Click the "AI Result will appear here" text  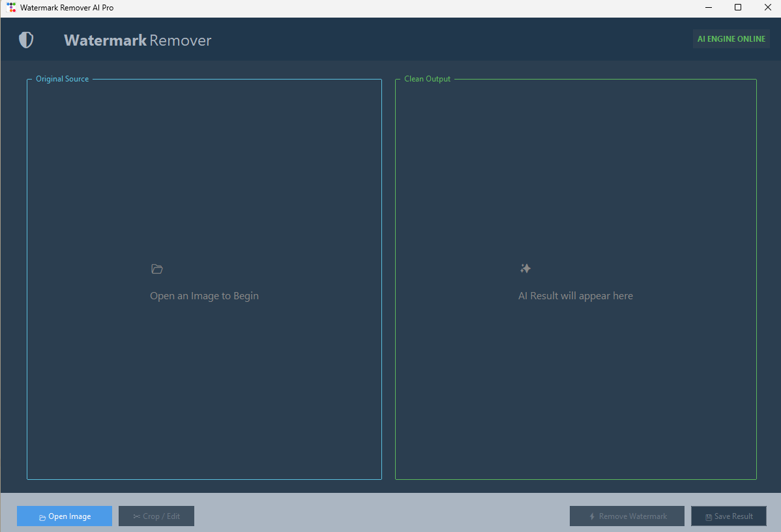575,296
